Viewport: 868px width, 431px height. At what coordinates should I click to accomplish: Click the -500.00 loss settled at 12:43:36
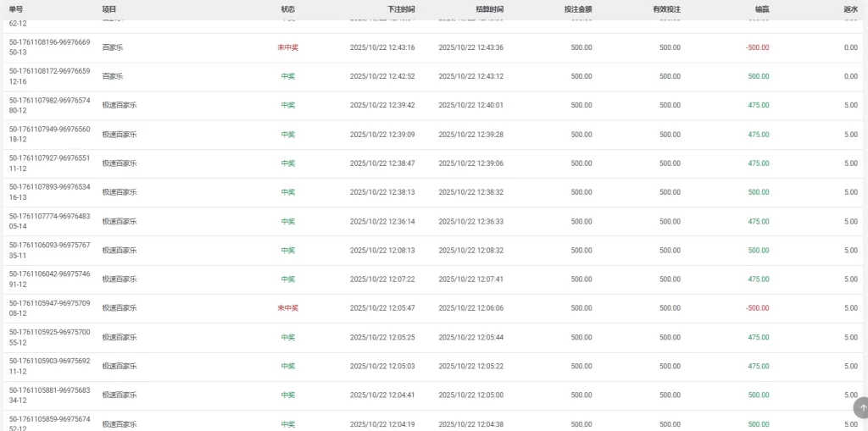(757, 47)
